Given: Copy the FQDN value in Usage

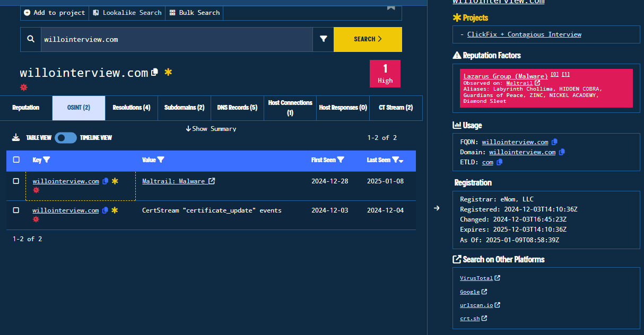Looking at the screenshot, I should click(554, 142).
